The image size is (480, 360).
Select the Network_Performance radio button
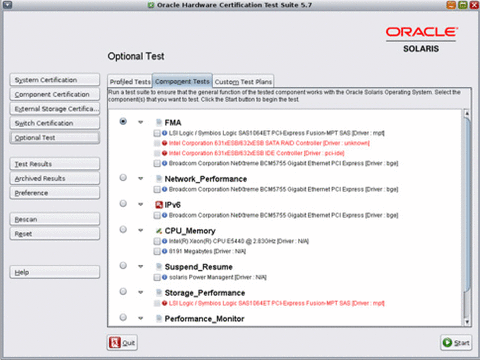(123, 178)
